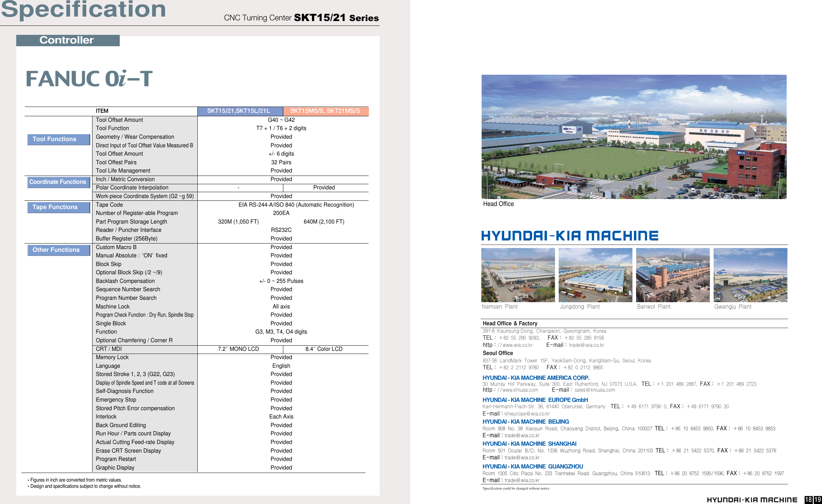Select 'Tool Offest Pairs' row label
The width and height of the screenshot is (822, 504).
coord(116,162)
